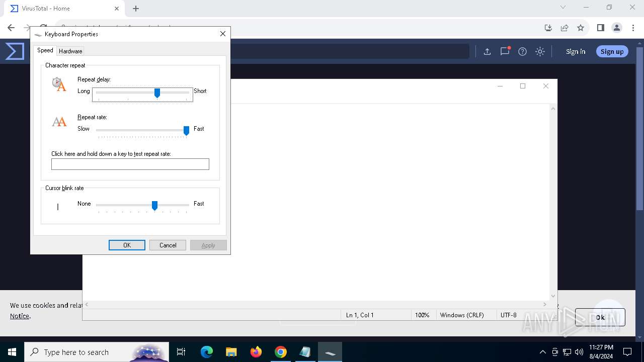Viewport: 644px width, 362px height.
Task: Click Windows (CRLF) status bar entry
Action: click(462, 315)
